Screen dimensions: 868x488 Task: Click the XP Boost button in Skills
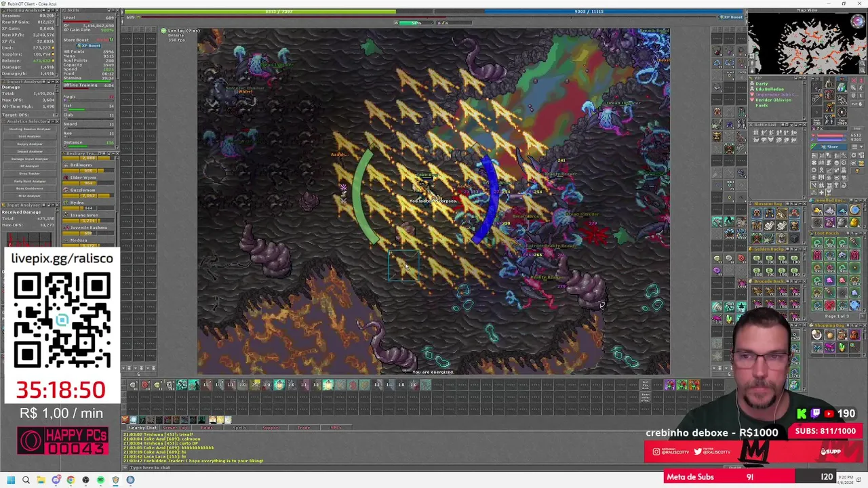coord(90,45)
